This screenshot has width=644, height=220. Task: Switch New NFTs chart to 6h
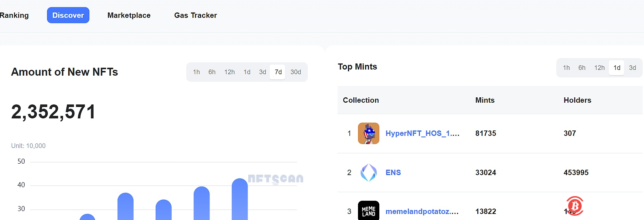click(x=212, y=72)
